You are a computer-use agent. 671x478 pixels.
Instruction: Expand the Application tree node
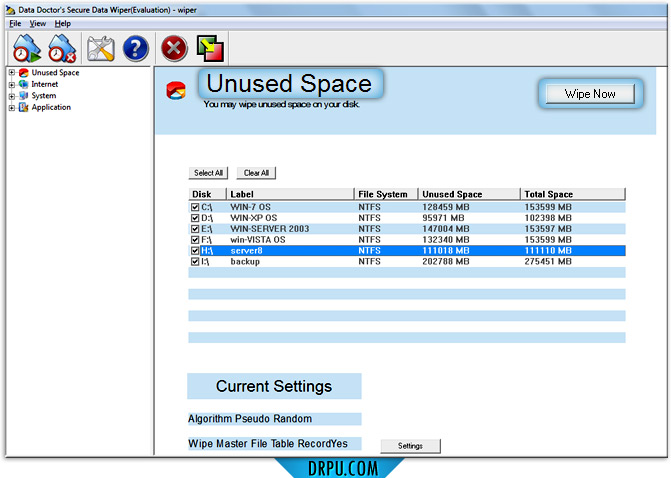[x=12, y=108]
